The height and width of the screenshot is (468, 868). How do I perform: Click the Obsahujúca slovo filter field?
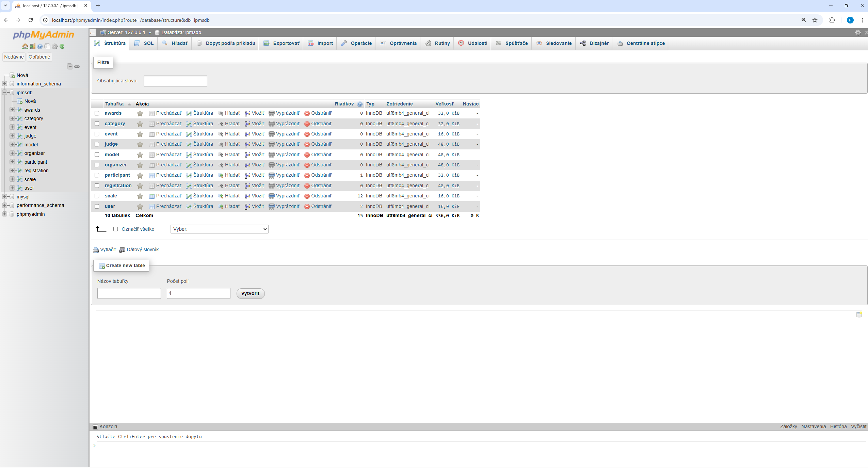tap(175, 81)
